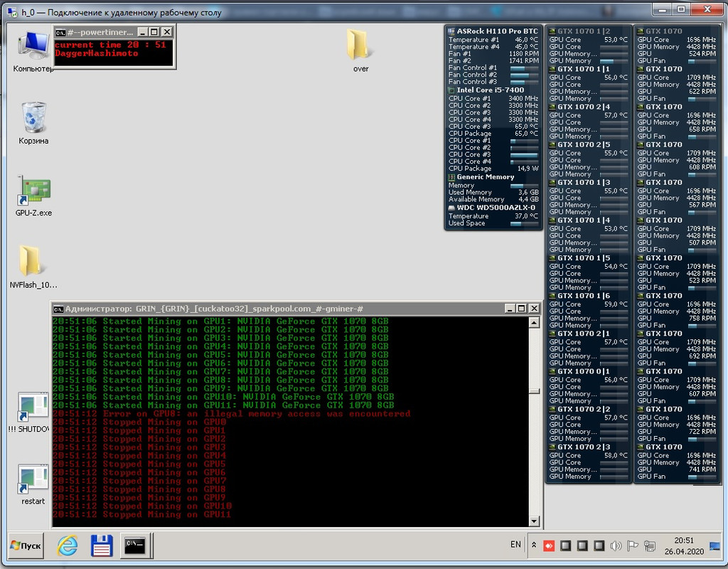Viewport: 728px width, 569px height.
Task: Click the GRIN console scrollbar up arrow
Action: point(534,322)
